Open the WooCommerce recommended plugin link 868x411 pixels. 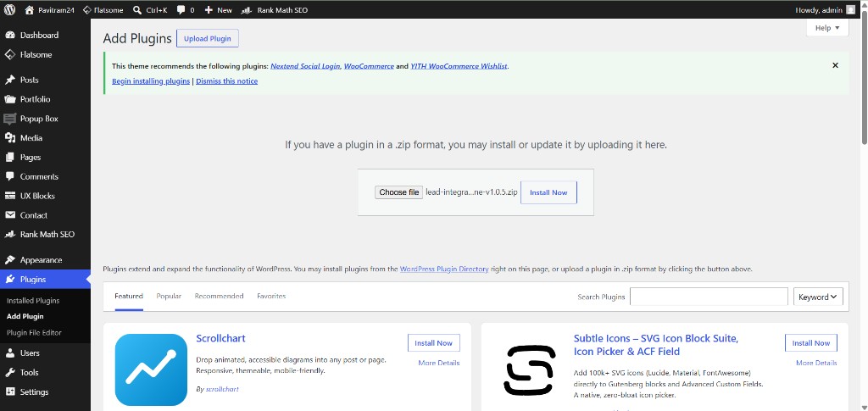[x=369, y=66]
